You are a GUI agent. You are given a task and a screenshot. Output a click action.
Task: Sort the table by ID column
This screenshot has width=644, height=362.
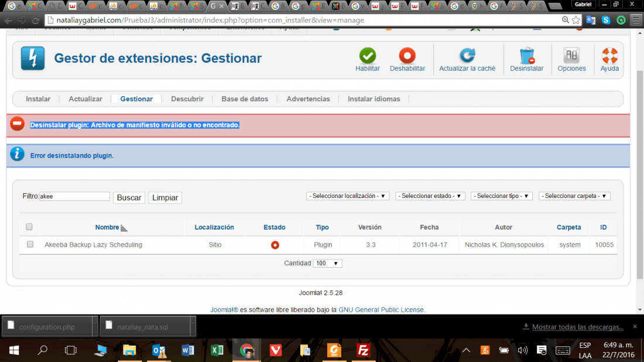604,227
